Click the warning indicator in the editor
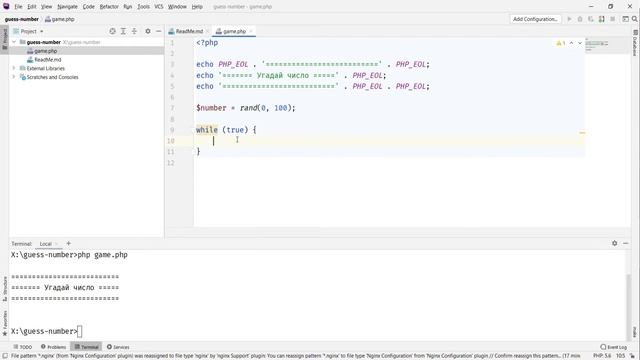The width and height of the screenshot is (640, 360). [561, 43]
